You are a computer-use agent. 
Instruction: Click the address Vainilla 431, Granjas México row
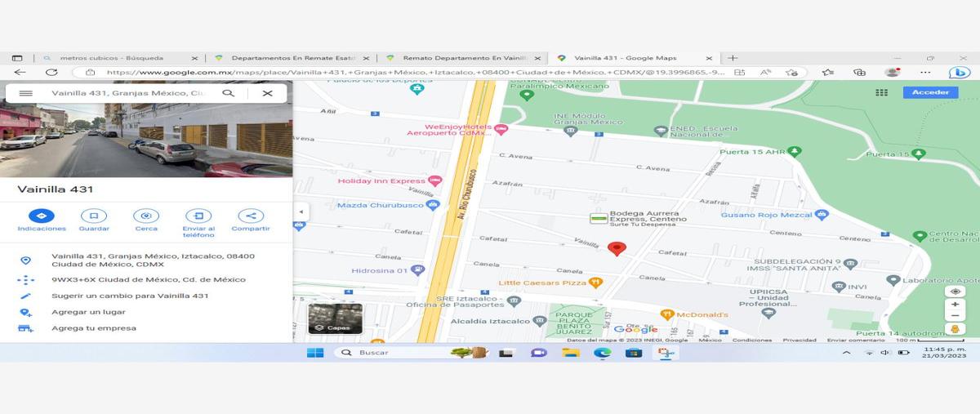pos(146,260)
